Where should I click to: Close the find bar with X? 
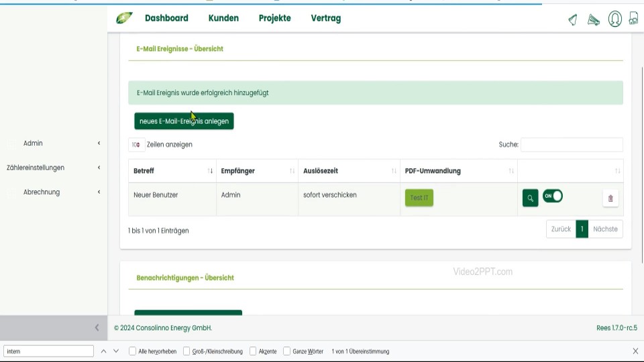[635, 351]
